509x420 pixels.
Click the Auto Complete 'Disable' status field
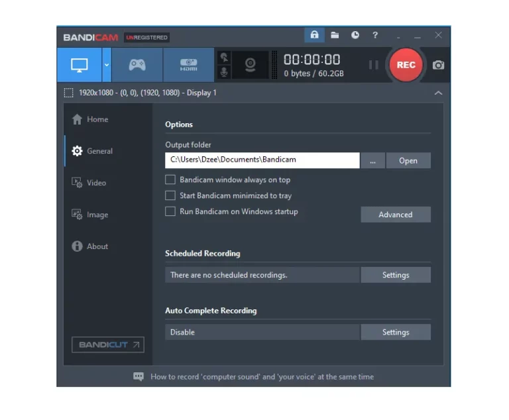coord(262,332)
